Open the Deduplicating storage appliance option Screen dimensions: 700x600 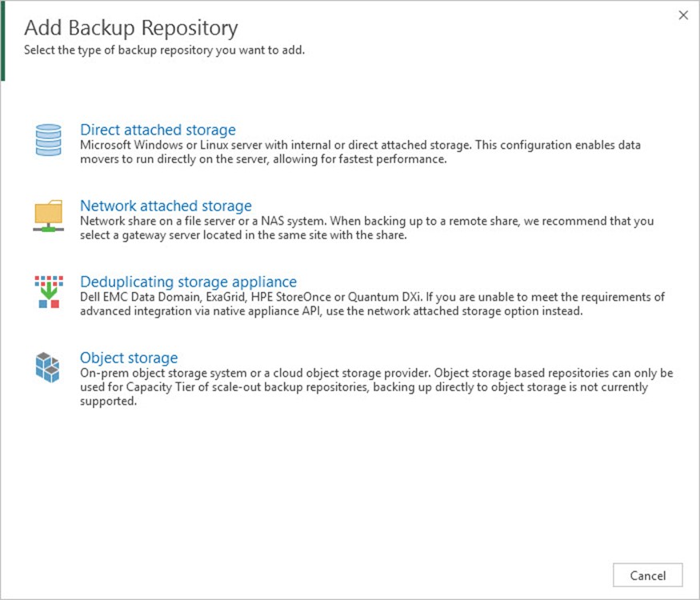coord(188,282)
